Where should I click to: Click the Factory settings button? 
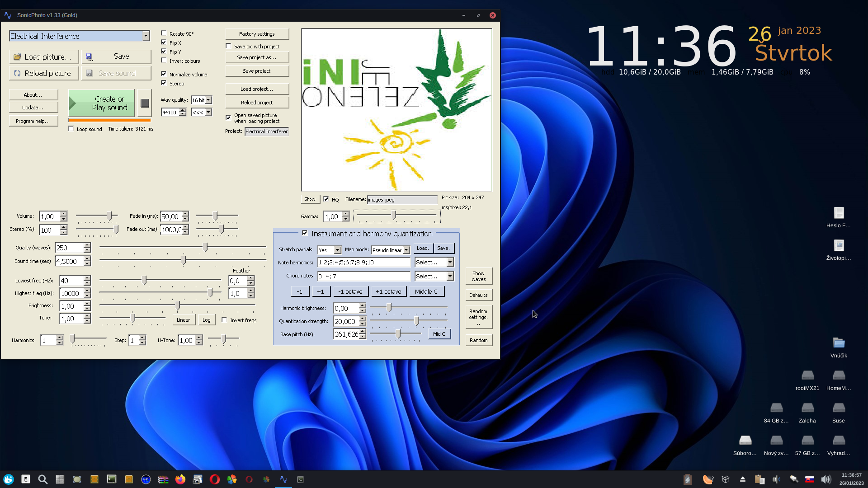pos(256,34)
